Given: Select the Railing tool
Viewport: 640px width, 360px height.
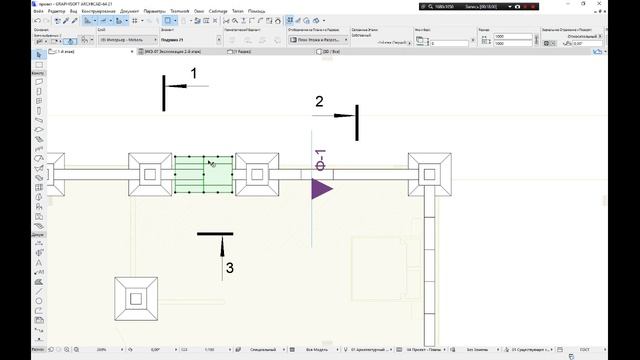Looking at the screenshot, I should tap(39, 149).
